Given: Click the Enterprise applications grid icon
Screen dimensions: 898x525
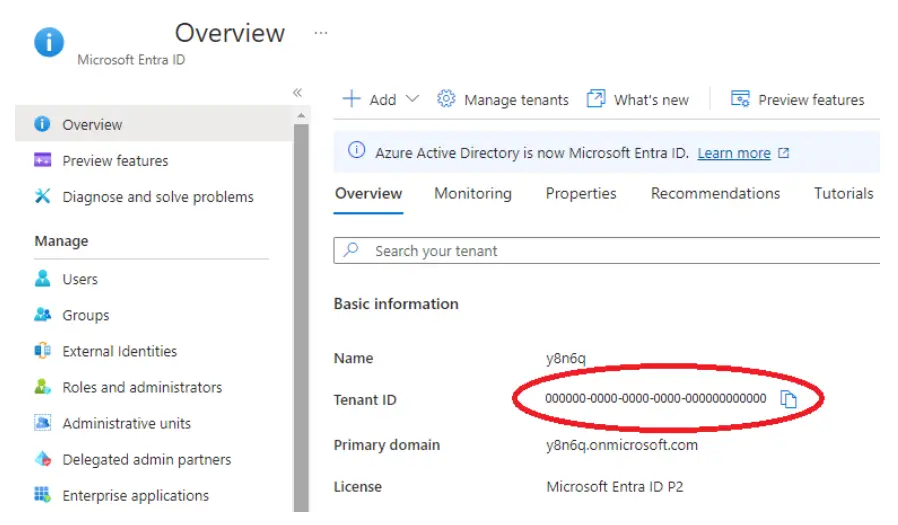Looking at the screenshot, I should [42, 494].
